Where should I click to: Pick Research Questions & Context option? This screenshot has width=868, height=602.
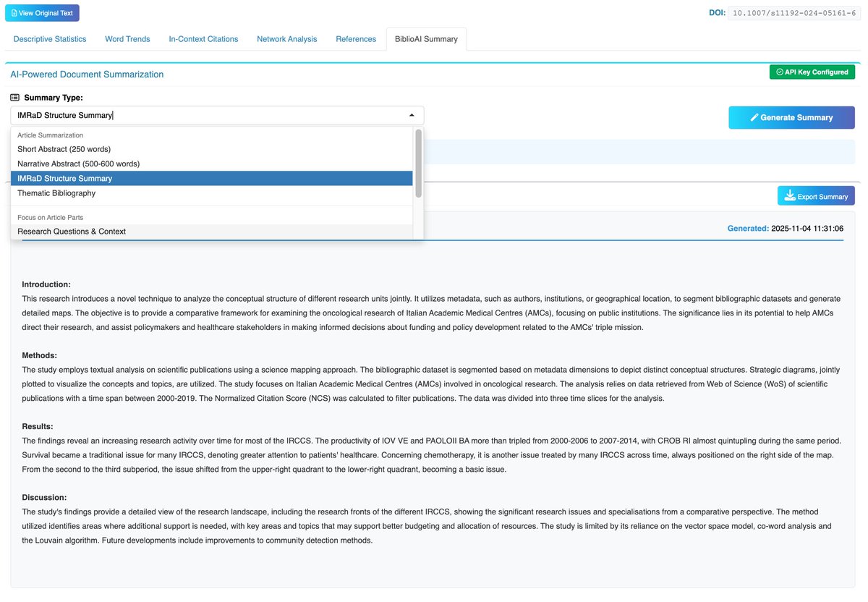[x=211, y=232]
